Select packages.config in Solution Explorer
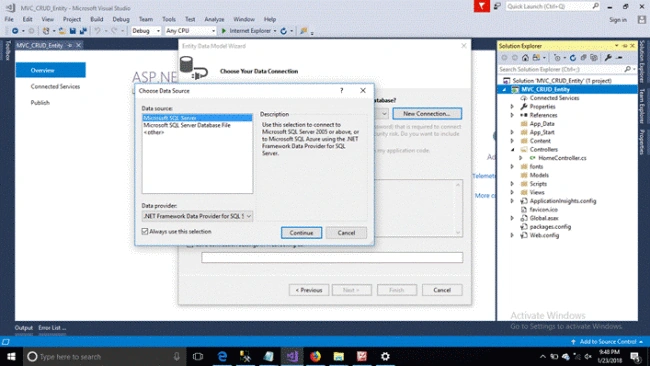This screenshot has height=366, width=650. tap(550, 227)
